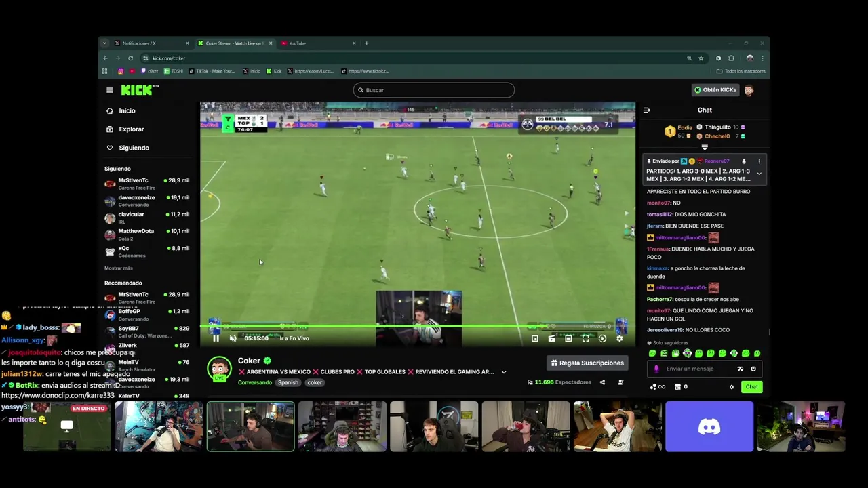
Task: Select the coker tag
Action: pos(315,382)
